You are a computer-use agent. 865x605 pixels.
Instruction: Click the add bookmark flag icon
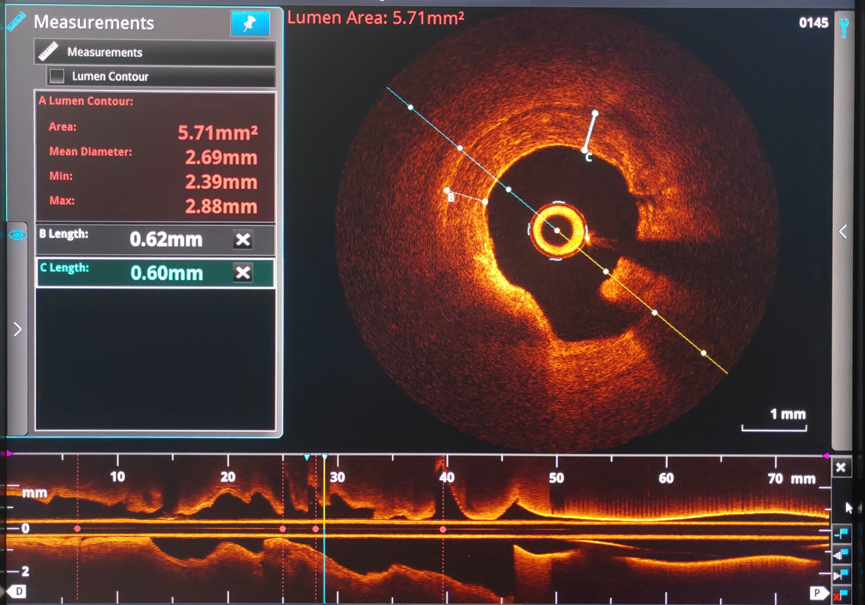point(841,533)
